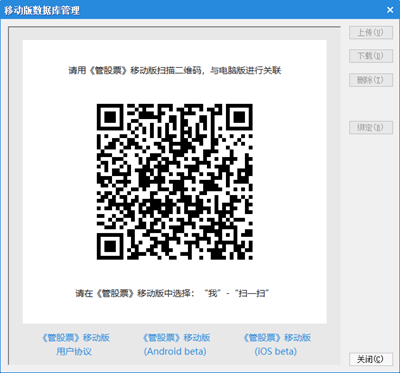The image size is (400, 373).
Task: Open the 移动版 (Android beta) link
Action: coord(175,344)
